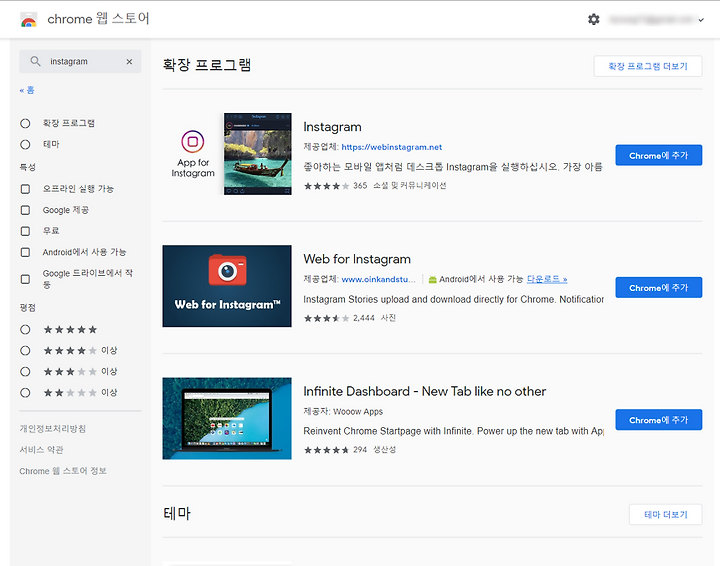Open the Web for Instagram title

tap(357, 259)
